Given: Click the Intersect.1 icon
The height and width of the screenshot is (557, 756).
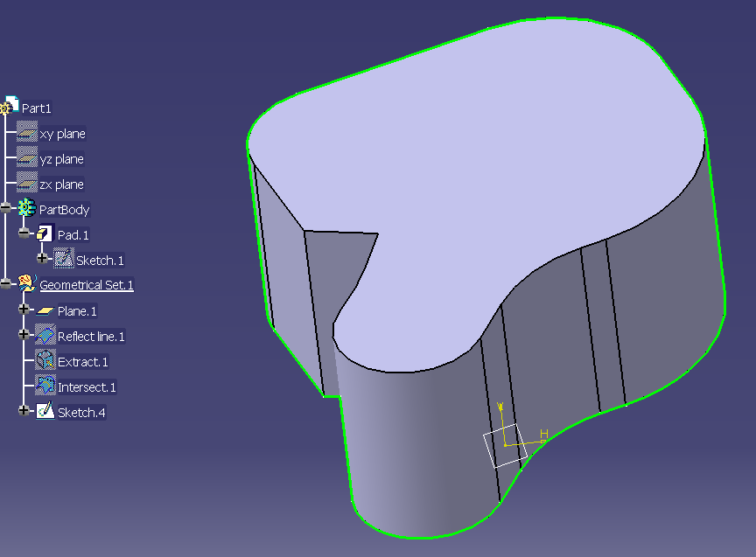Looking at the screenshot, I should 45,385.
